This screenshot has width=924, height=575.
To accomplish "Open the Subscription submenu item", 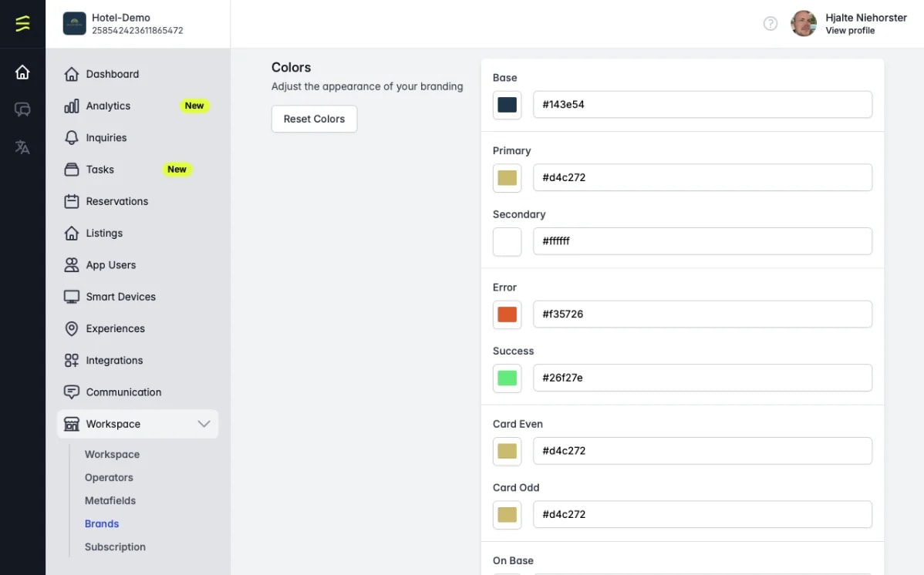I will point(115,546).
